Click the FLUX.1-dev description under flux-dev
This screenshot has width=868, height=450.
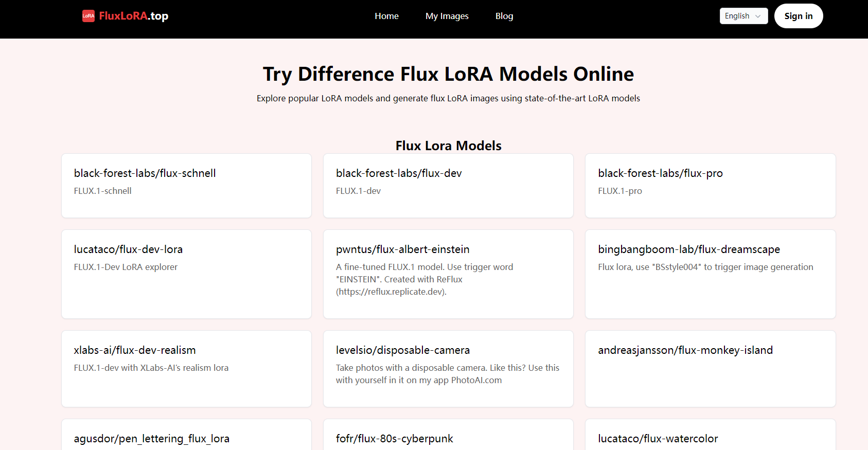pyautogui.click(x=358, y=191)
